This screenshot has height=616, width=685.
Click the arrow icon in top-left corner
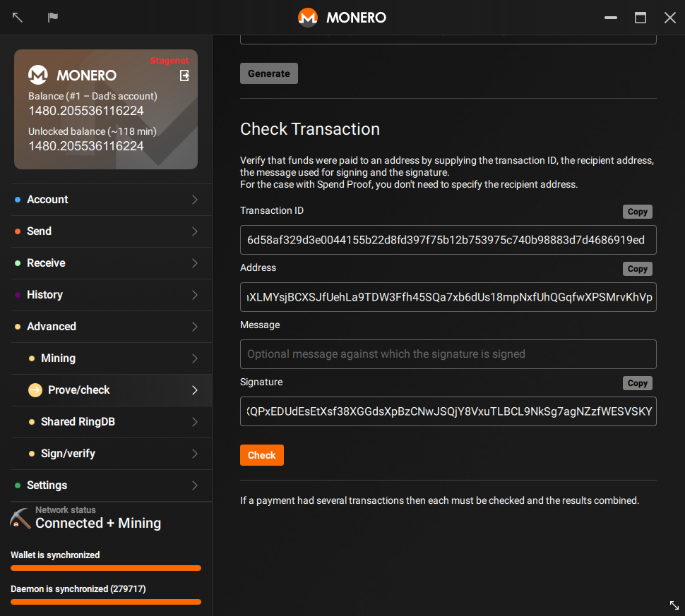[18, 18]
